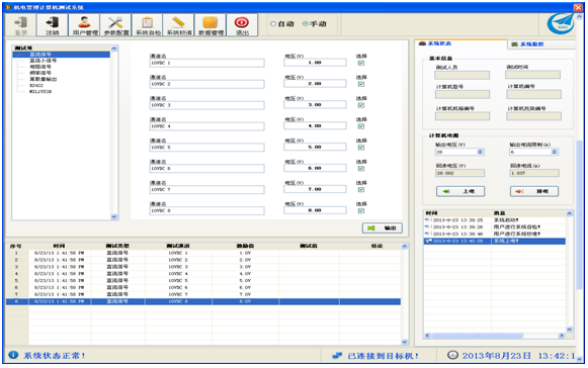This screenshot has height=368, width=588.
Task: Click the clock icon in the status bar
Action: click(x=453, y=355)
